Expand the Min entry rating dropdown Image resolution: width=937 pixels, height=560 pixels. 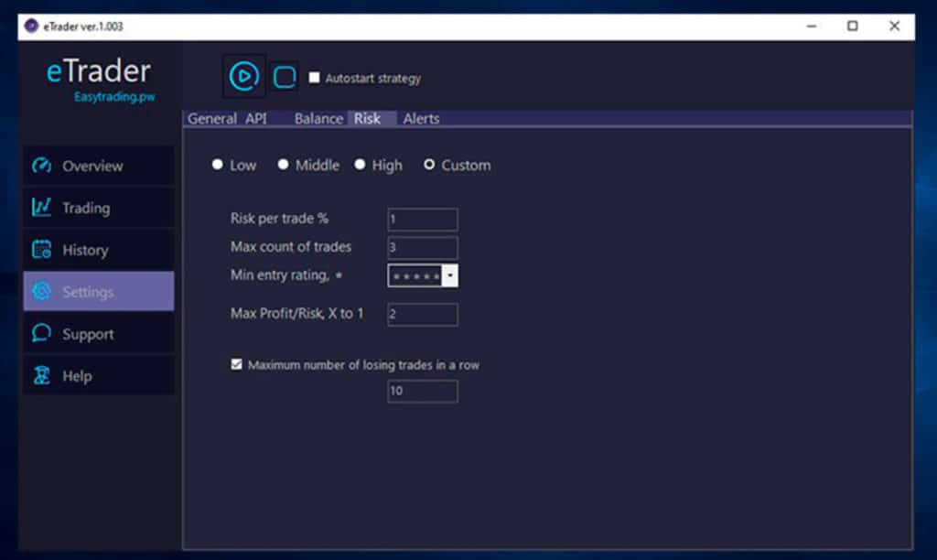[450, 276]
